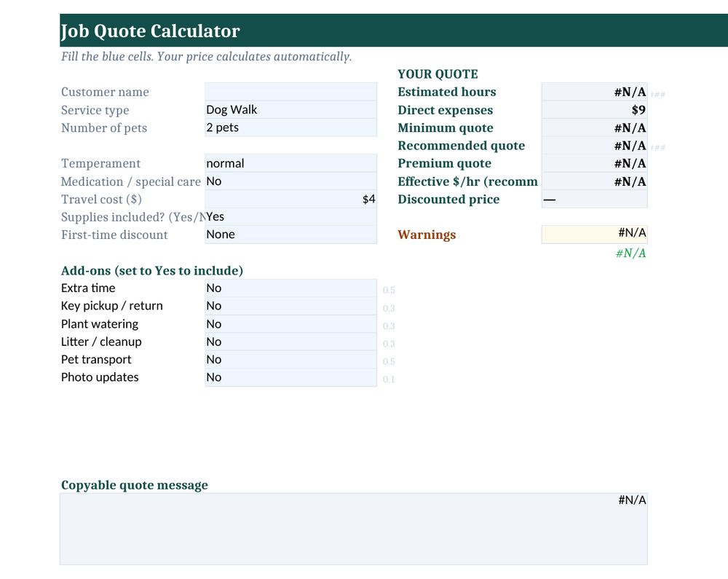Select the 'Copyable quote message' heading

pos(134,485)
